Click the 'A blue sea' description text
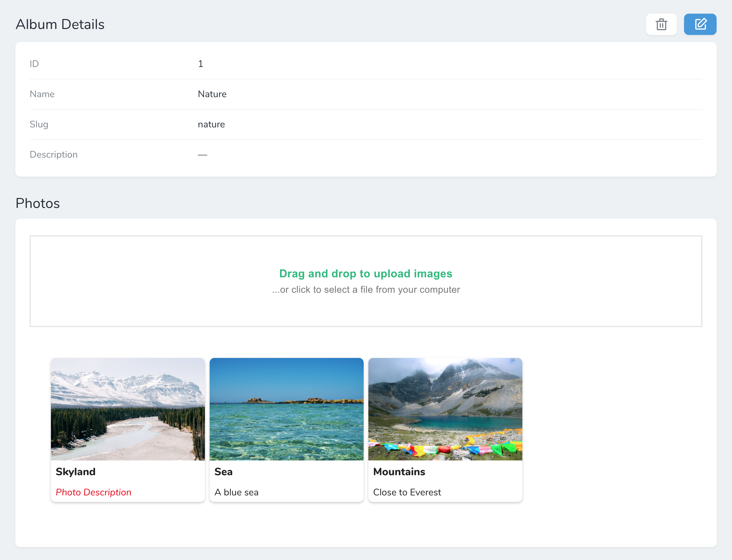The image size is (732, 560). point(237,492)
